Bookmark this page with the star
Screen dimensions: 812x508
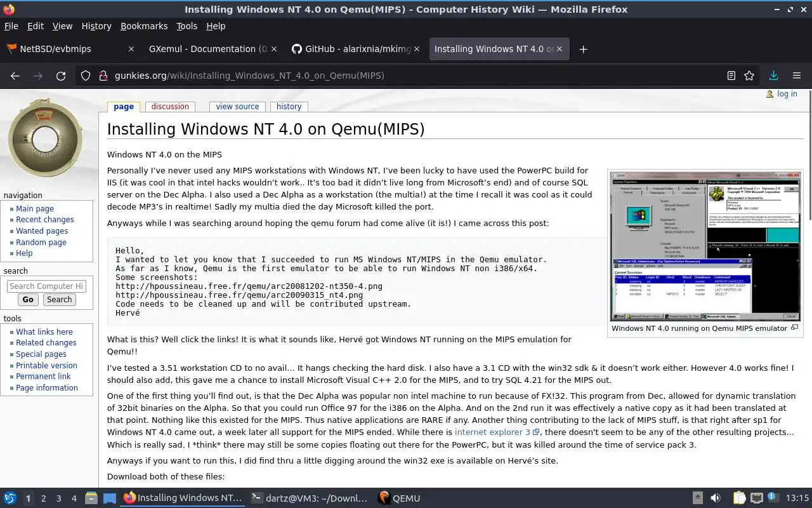pyautogui.click(x=749, y=76)
